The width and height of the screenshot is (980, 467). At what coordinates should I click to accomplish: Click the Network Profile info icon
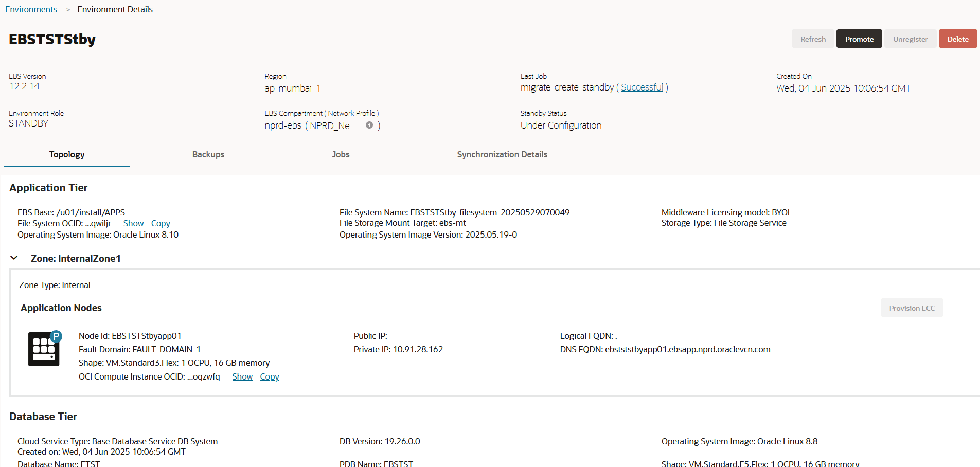[x=369, y=125]
